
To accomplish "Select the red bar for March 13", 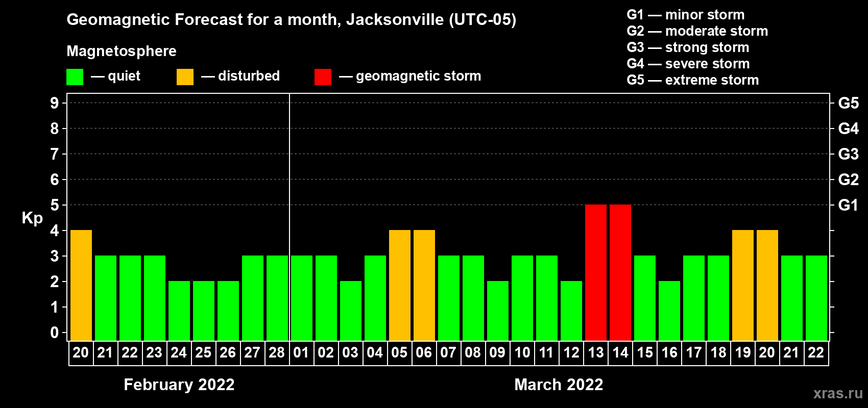I will pyautogui.click(x=596, y=272).
